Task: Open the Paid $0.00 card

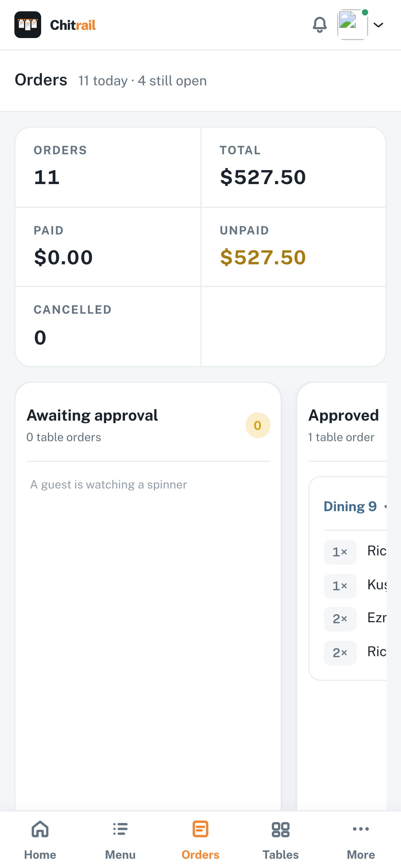Action: click(x=108, y=247)
